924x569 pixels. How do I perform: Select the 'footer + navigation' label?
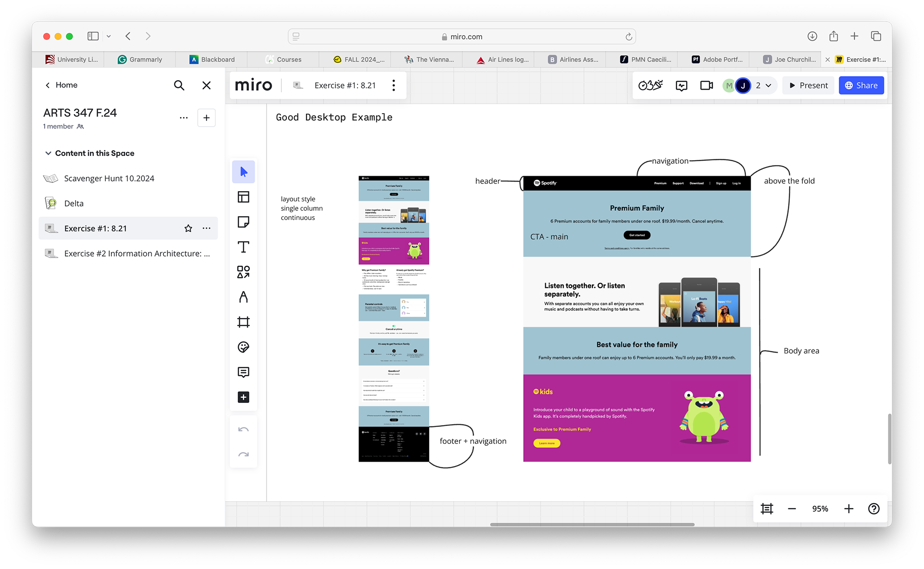473,441
